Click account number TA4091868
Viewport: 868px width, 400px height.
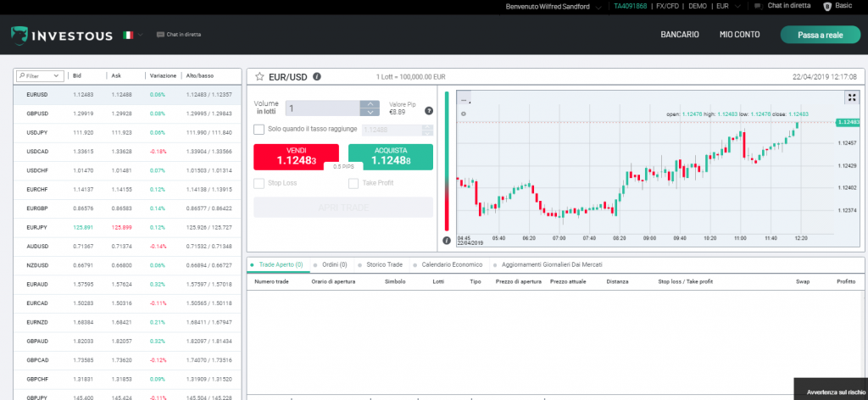pos(630,7)
